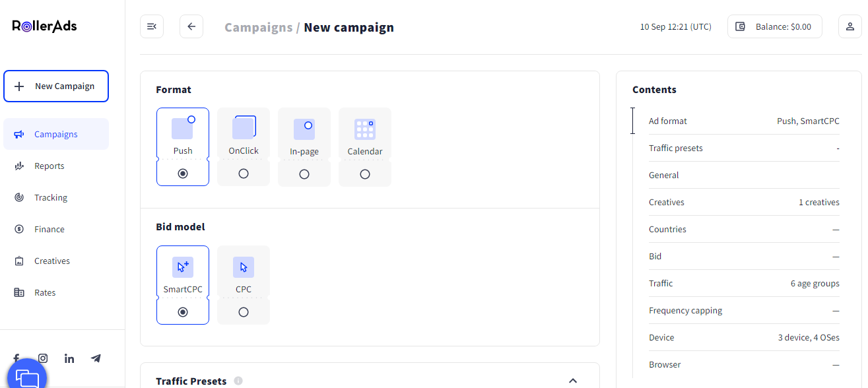Jump to Creatives in Contents

667,203
